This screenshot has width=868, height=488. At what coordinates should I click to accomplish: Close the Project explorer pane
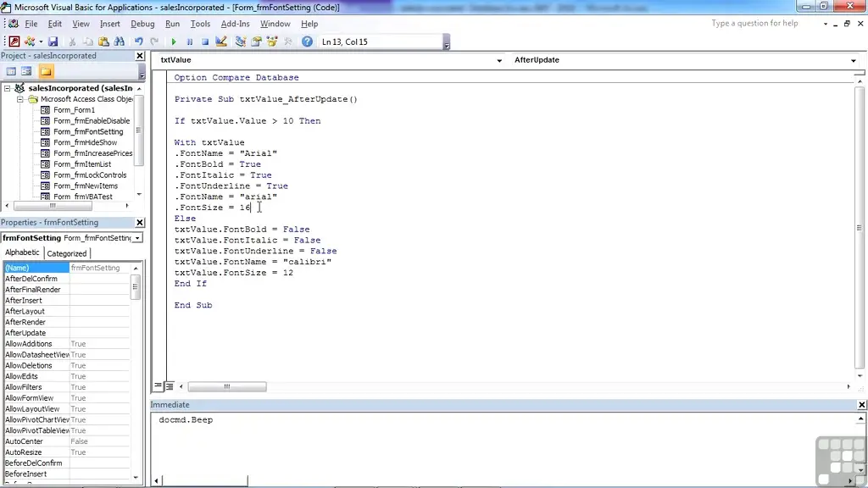pyautogui.click(x=140, y=56)
